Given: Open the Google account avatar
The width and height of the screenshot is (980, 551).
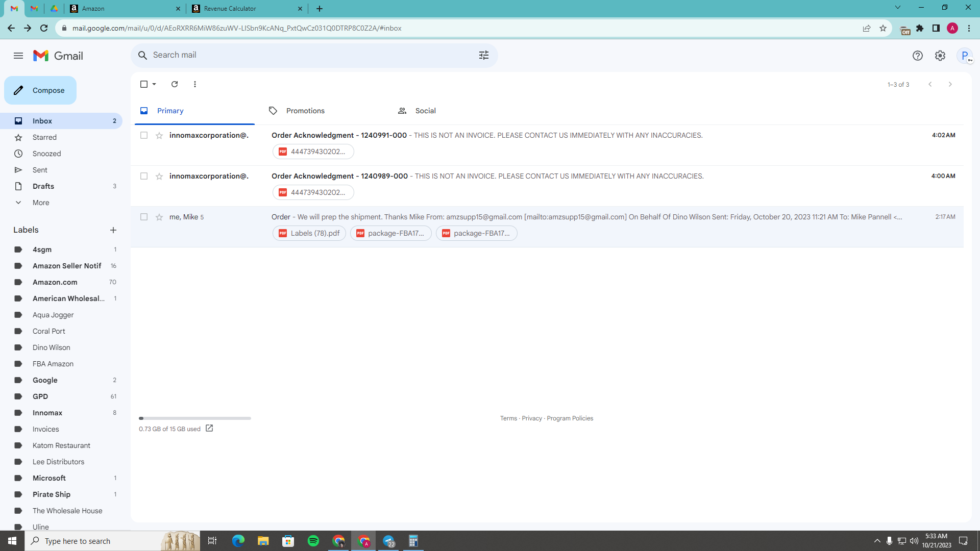Looking at the screenshot, I should 965,56.
